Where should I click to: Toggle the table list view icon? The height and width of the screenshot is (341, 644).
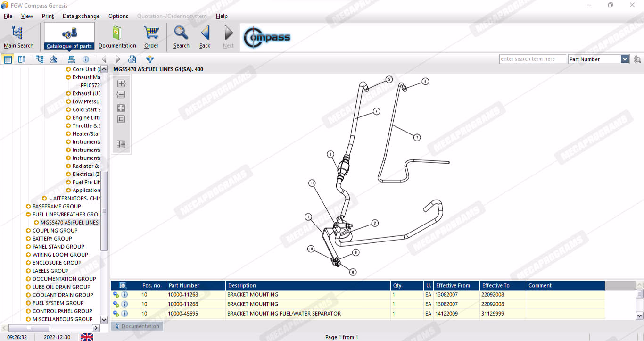pyautogui.click(x=8, y=59)
